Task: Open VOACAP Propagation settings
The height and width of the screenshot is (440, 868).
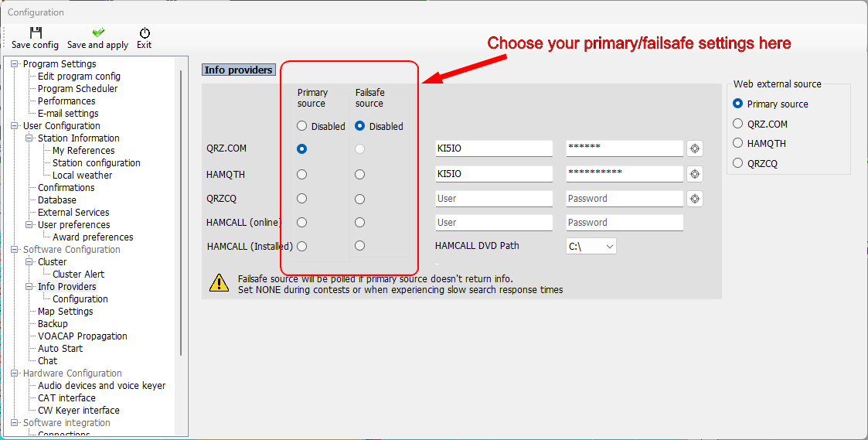Action: [x=83, y=336]
